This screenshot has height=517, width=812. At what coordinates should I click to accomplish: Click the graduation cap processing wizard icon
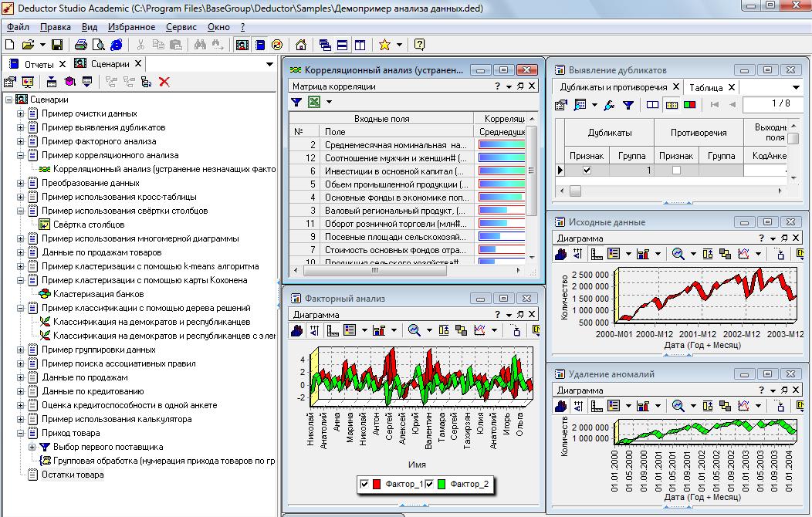[x=70, y=82]
